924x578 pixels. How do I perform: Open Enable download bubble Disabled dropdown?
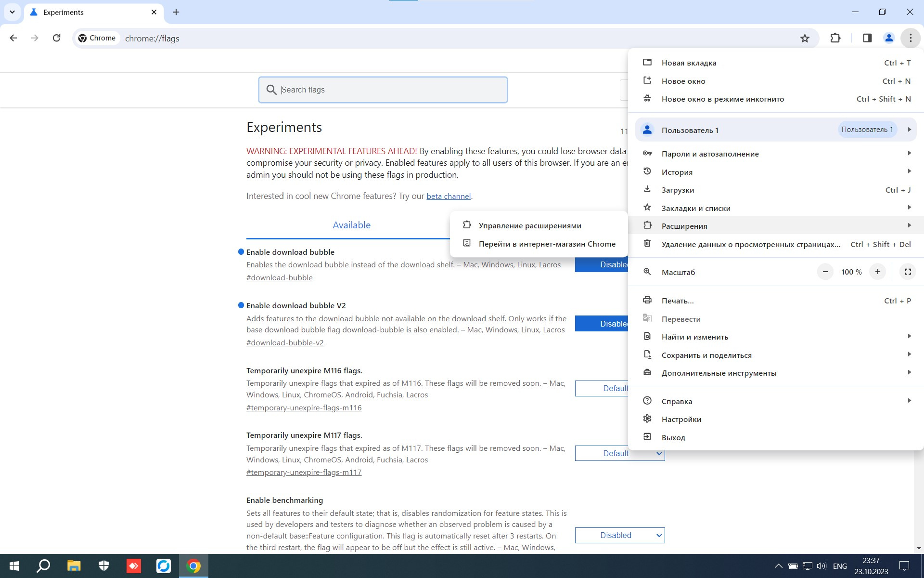602,264
